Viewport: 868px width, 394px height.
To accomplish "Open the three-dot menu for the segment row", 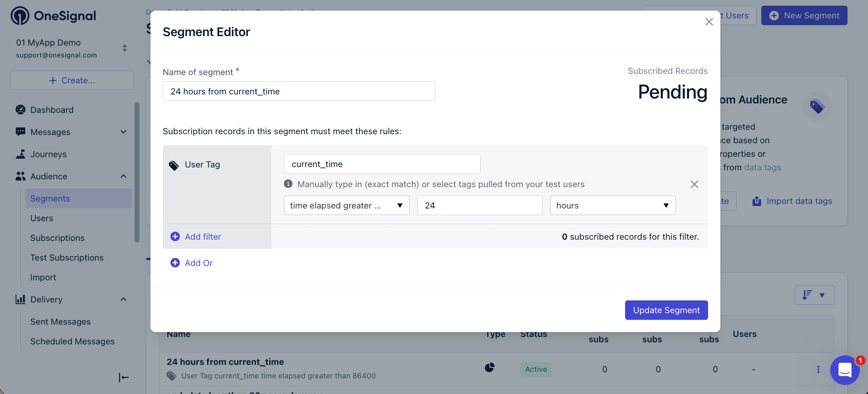I will (x=818, y=369).
